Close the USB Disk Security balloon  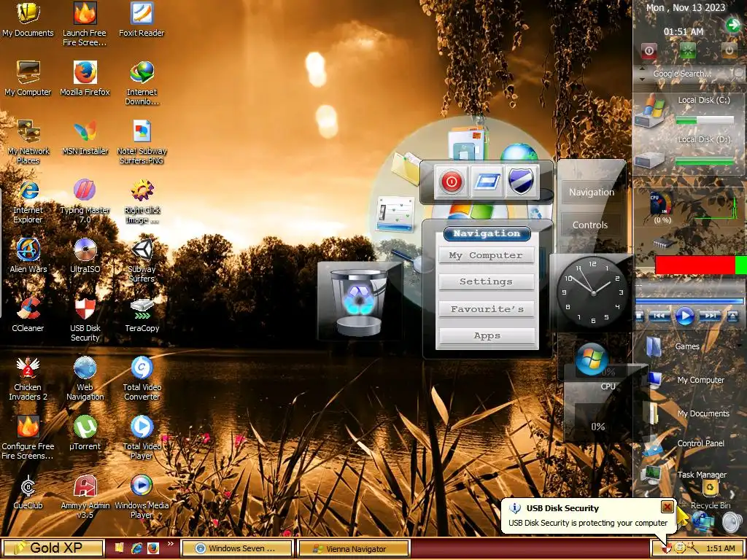coord(667,507)
